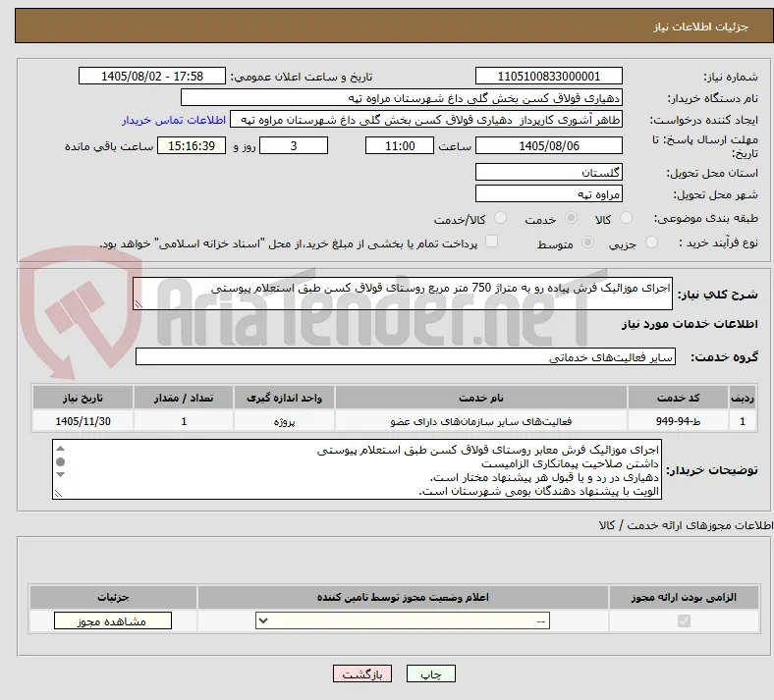Select the خدمت radio button

coord(571,218)
